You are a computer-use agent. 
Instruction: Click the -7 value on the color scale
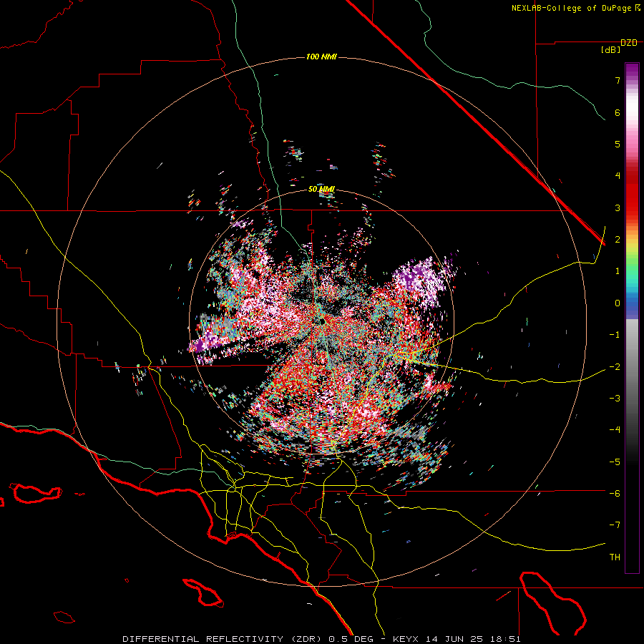[x=615, y=525]
